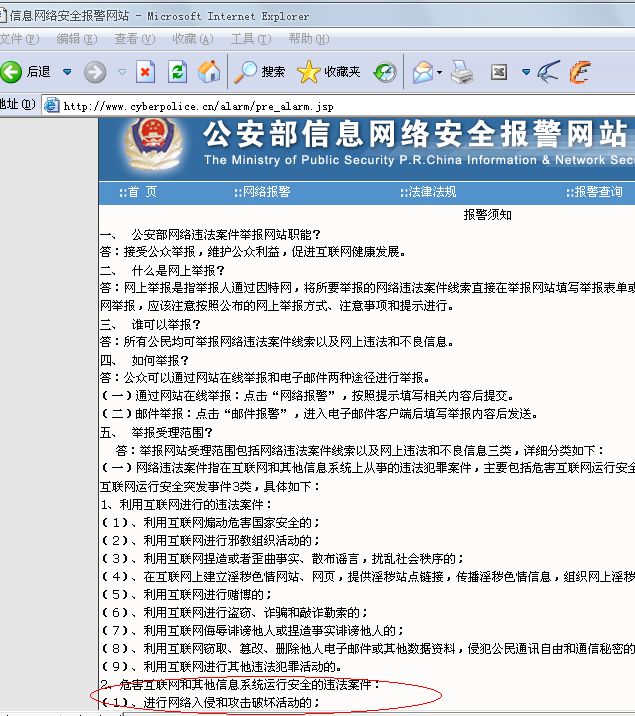This screenshot has width=635, height=716.
Task: Click the 公安部信息网络安全报警网站 banner title
Action: 415,135
